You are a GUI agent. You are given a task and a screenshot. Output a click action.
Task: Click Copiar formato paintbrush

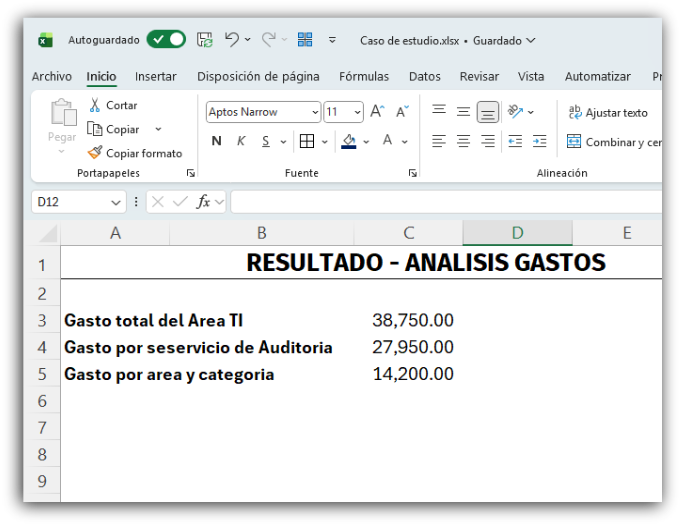pyautogui.click(x=95, y=153)
